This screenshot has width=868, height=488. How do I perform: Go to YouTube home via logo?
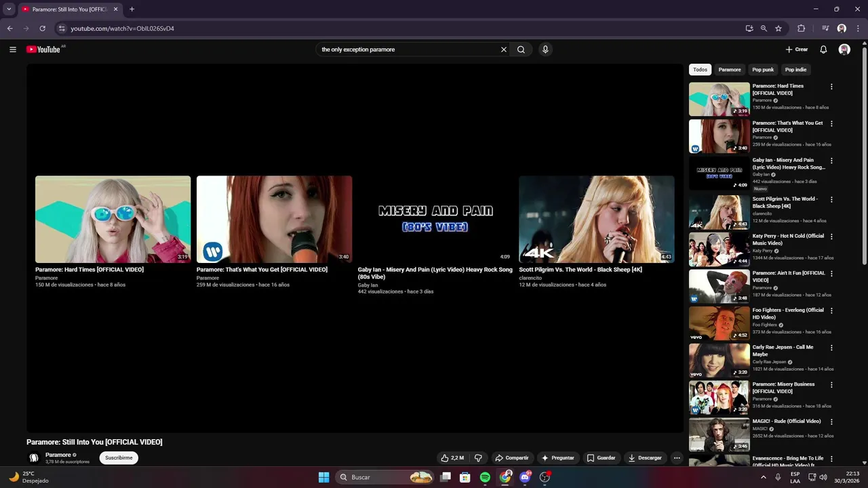point(43,49)
